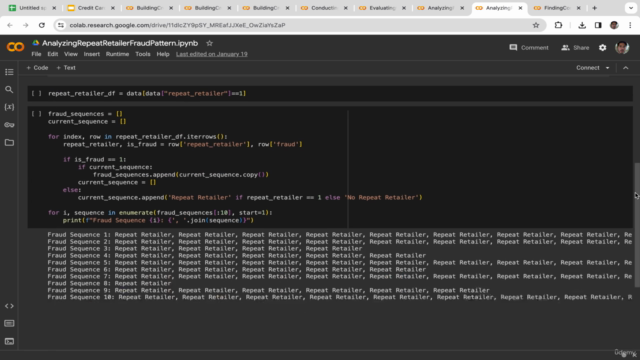The width and height of the screenshot is (640, 360).
Task: Reload the current page
Action: click(42, 25)
